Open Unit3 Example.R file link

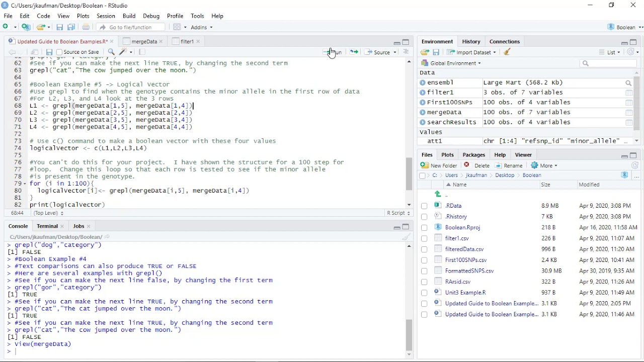point(465,293)
